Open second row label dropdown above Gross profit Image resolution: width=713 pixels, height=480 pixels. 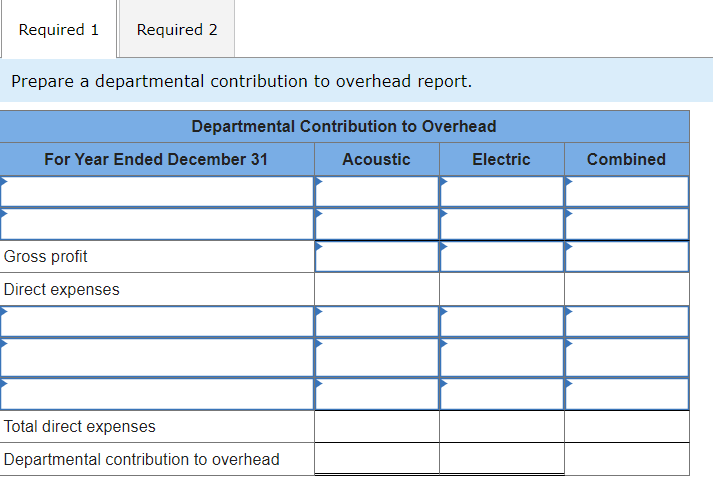pyautogui.click(x=157, y=223)
